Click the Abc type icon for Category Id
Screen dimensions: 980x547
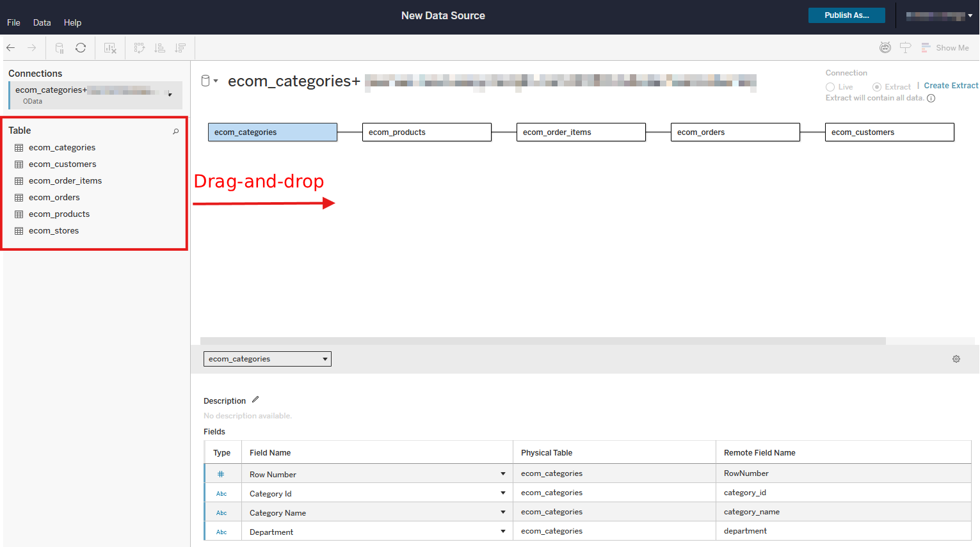point(221,493)
